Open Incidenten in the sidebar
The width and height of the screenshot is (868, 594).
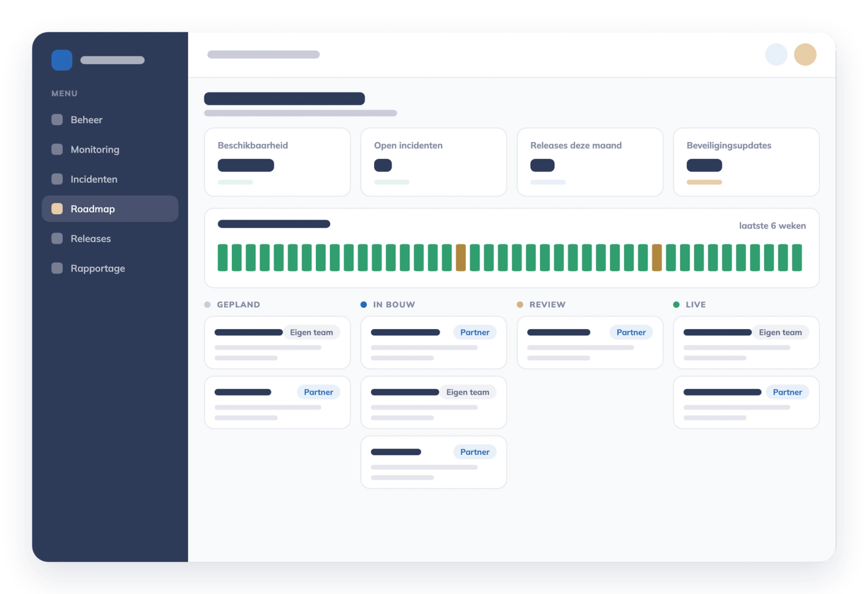pyautogui.click(x=110, y=179)
